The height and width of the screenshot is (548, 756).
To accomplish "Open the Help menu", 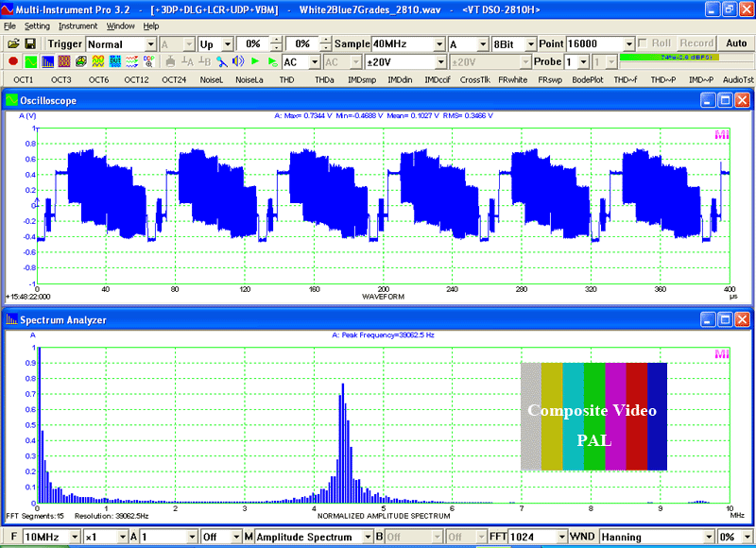I will point(151,26).
